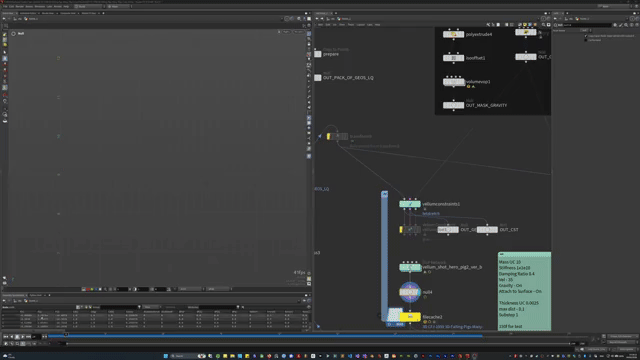Image resolution: width=640 pixels, height=360 pixels.
Task: Select the polyextrude4 node
Action: pos(453,34)
